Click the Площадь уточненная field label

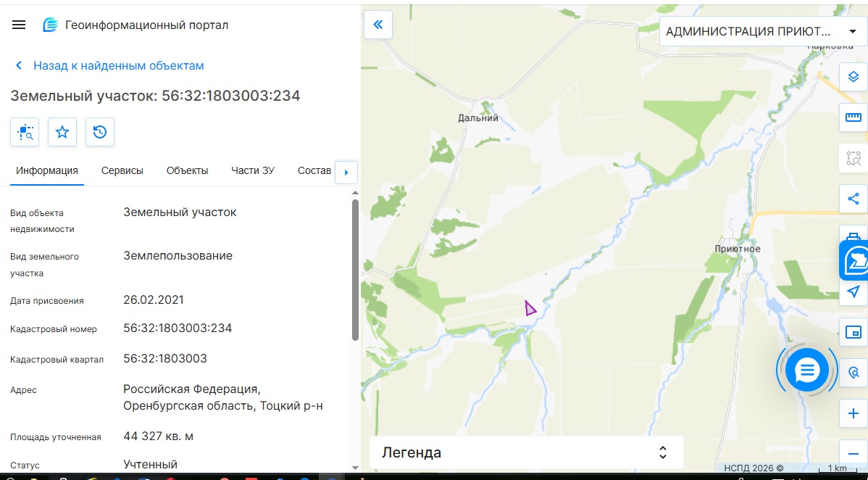click(x=55, y=437)
